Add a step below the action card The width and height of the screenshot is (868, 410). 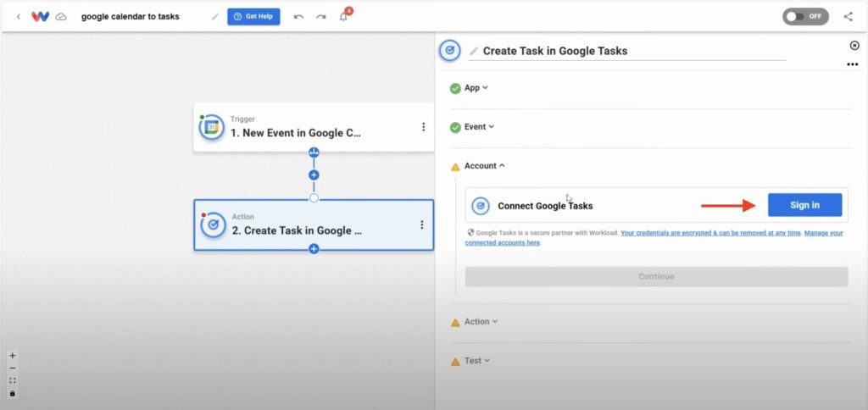click(314, 249)
